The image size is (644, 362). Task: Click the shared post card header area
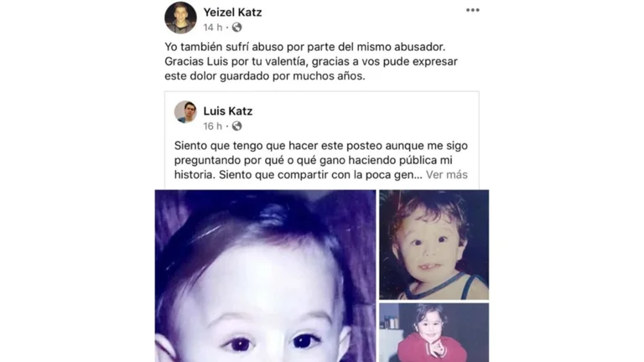[322, 116]
